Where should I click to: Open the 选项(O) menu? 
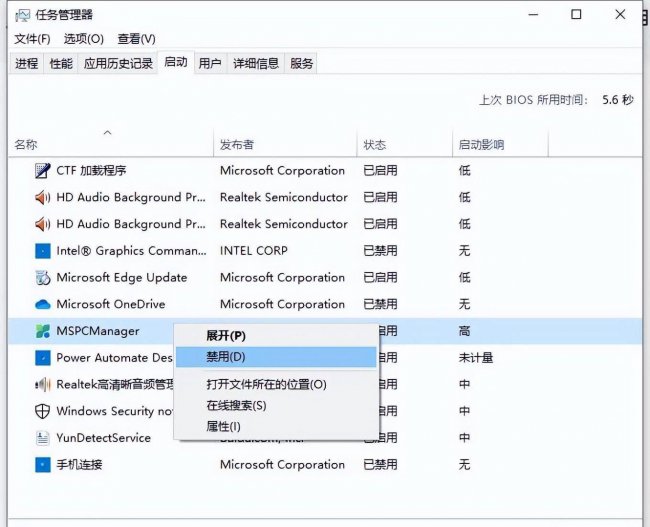click(84, 39)
